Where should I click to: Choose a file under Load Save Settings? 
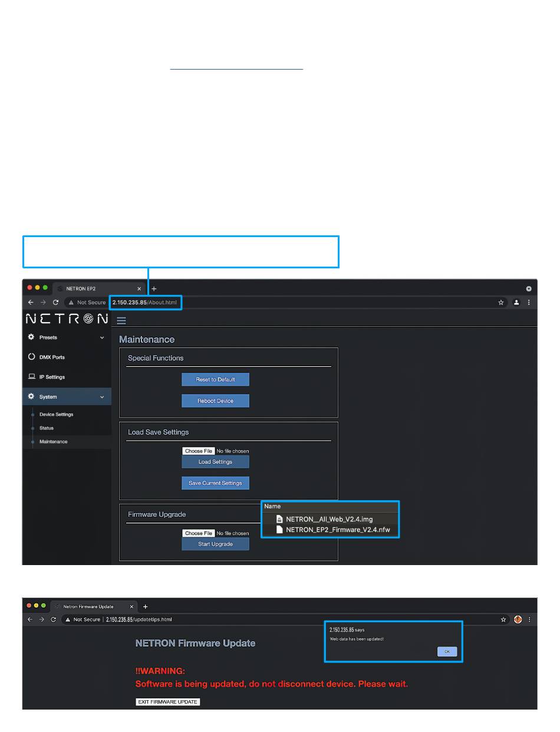pyautogui.click(x=199, y=451)
